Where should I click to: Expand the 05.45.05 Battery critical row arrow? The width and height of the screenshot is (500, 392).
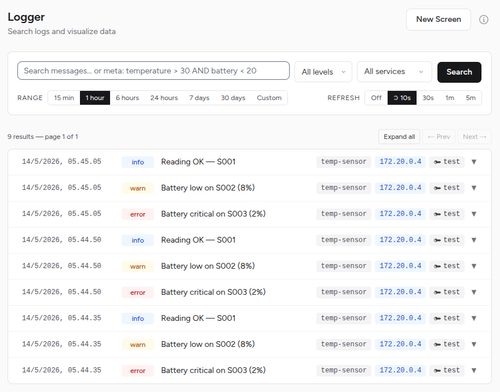pos(474,214)
